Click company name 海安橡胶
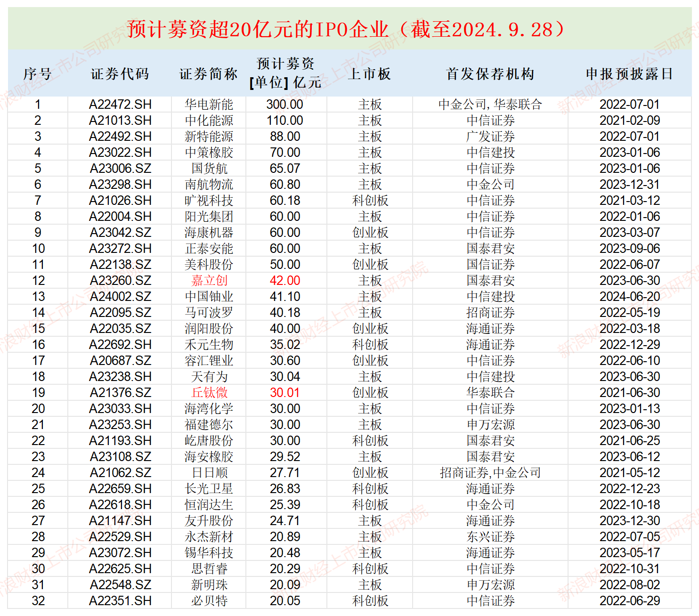This screenshot has height=616, width=699. [x=209, y=457]
